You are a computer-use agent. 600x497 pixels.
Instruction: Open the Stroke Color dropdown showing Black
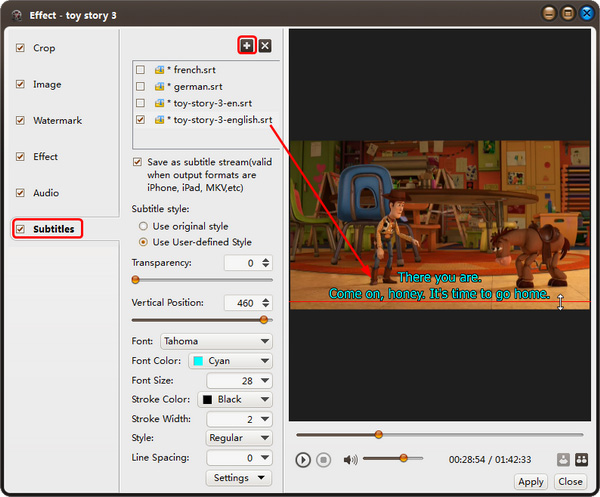[x=235, y=399]
